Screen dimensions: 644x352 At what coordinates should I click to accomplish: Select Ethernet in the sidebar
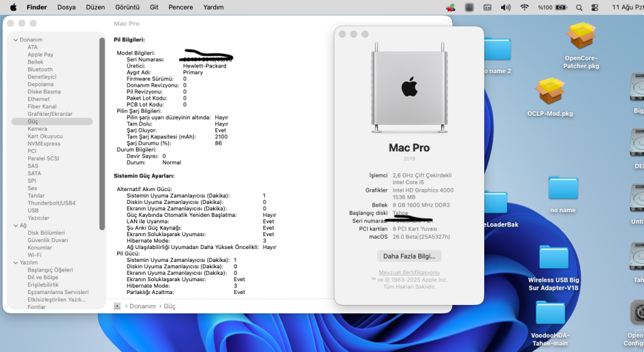tap(39, 99)
